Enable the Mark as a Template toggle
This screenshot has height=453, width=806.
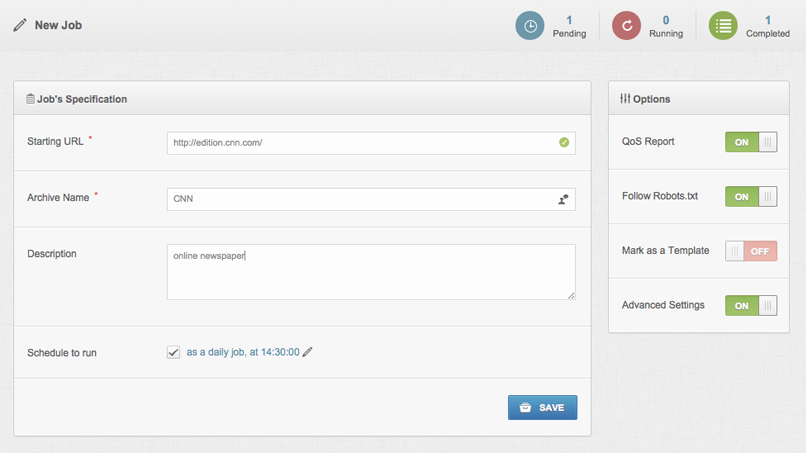click(751, 251)
